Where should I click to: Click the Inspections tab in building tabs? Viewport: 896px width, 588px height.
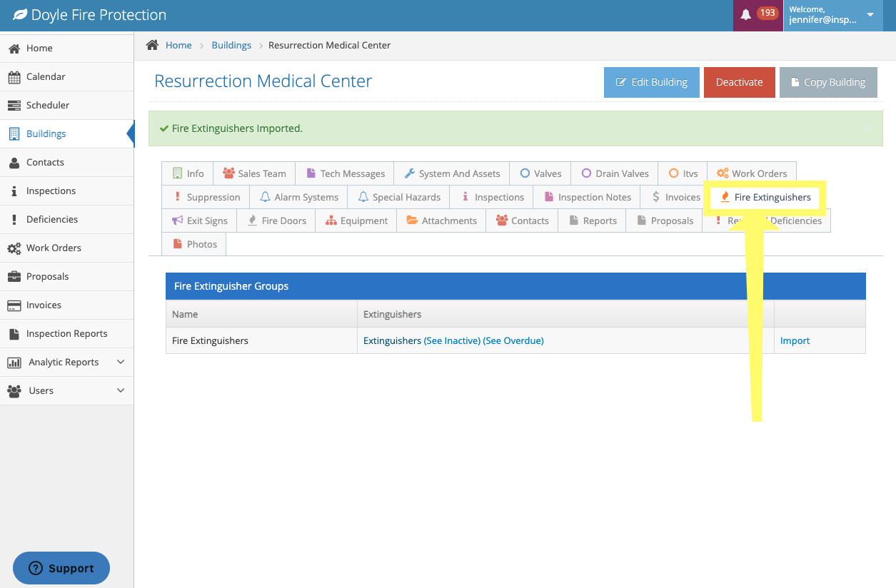point(491,197)
